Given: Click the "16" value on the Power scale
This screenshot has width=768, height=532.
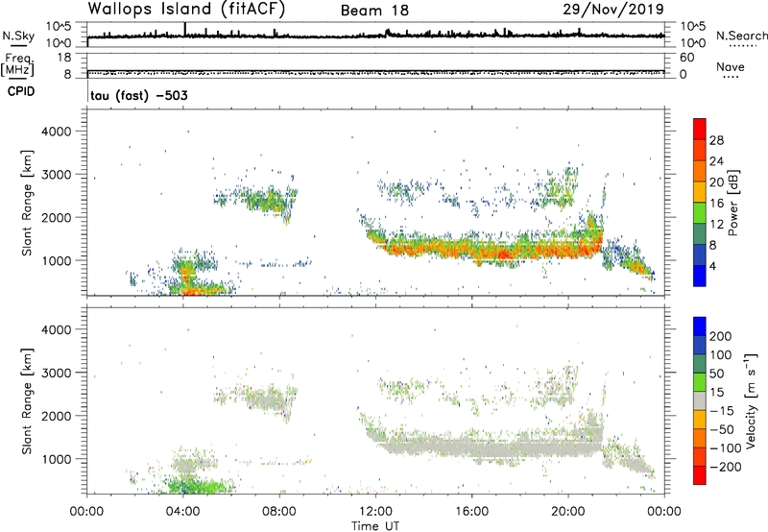Looking at the screenshot, I should (x=716, y=204).
